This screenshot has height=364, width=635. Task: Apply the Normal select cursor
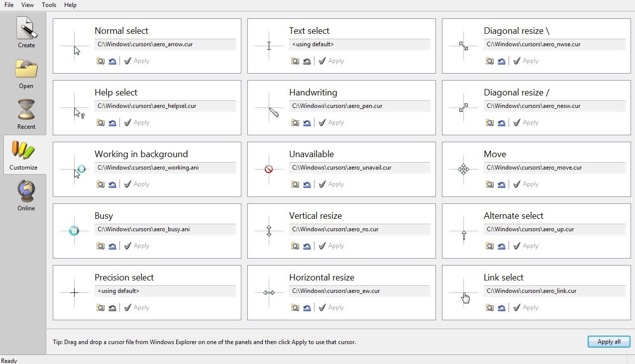137,61
